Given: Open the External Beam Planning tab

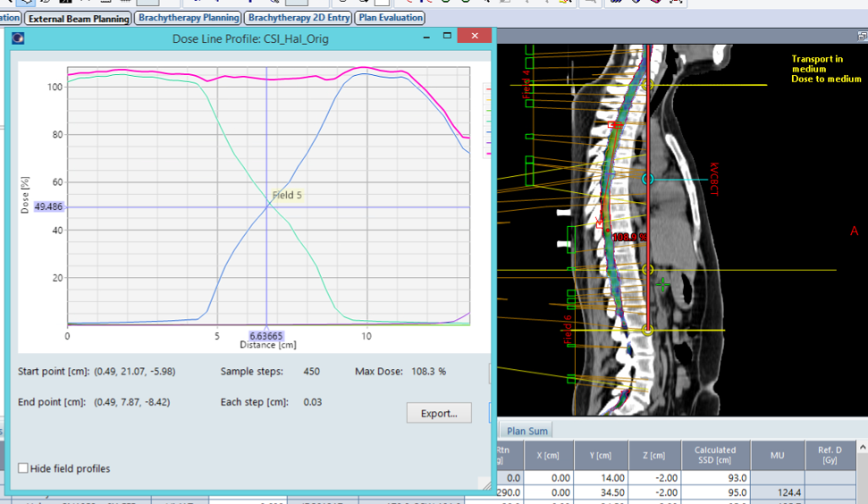Looking at the screenshot, I should (79, 18).
